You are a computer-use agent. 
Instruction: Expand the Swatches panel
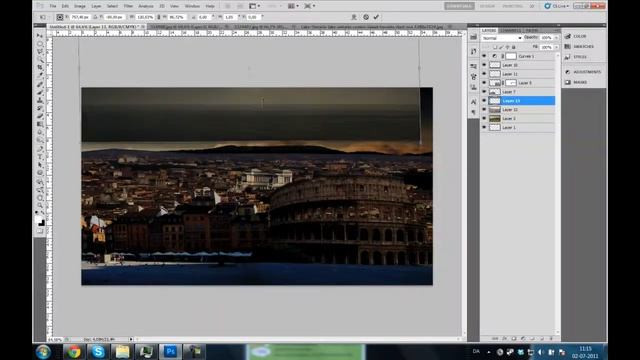tap(580, 47)
